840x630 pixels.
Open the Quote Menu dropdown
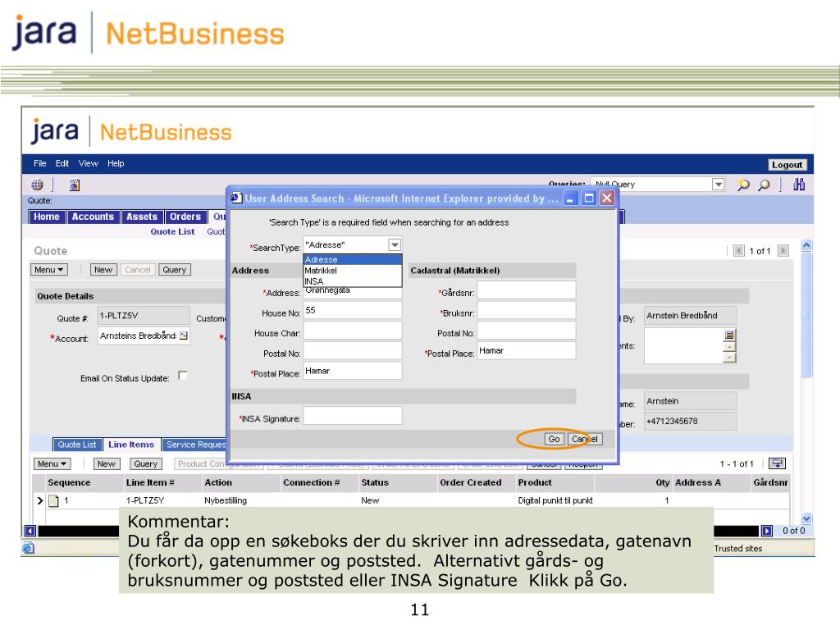(49, 270)
